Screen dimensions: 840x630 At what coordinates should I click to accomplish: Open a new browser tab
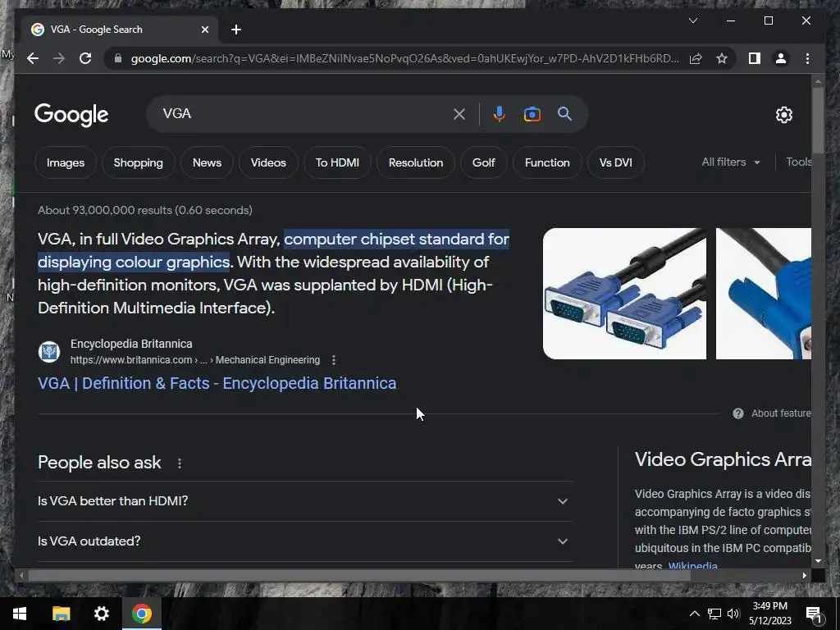pyautogui.click(x=235, y=30)
